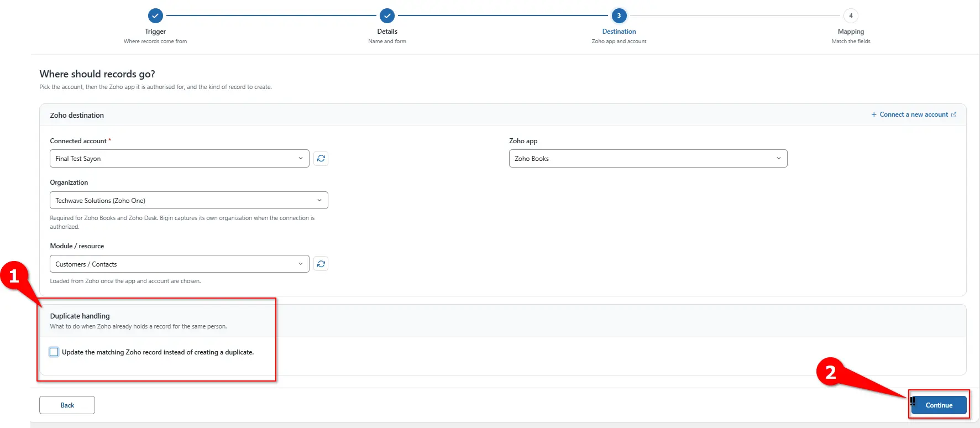Click the 'Loaded from Zoho once' helper text
The width and height of the screenshot is (980, 428).
[125, 281]
